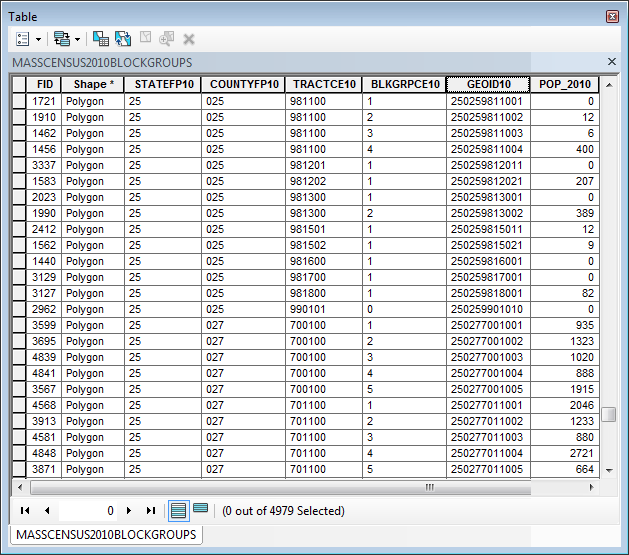
Task: Click the vertical scrollbar down arrow
Action: [x=609, y=470]
